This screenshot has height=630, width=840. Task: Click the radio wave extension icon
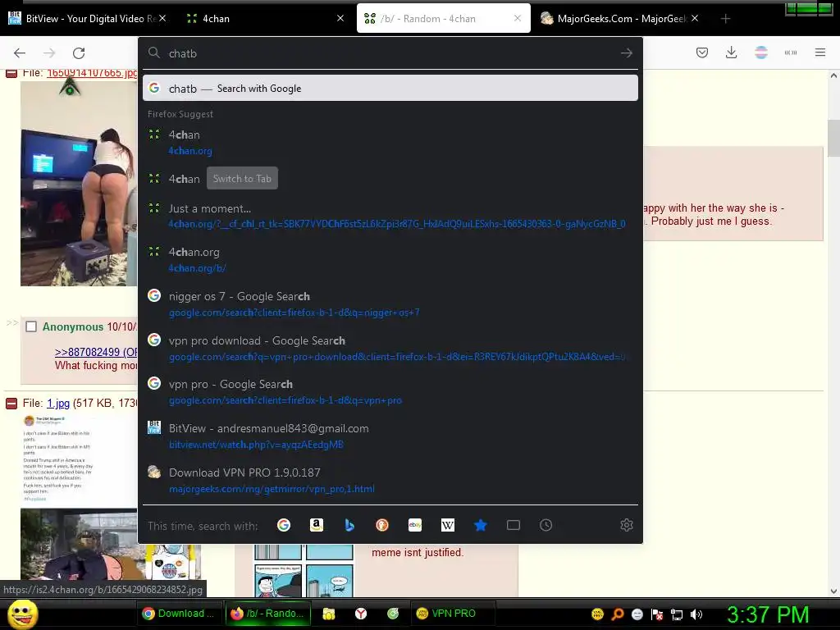point(791,52)
